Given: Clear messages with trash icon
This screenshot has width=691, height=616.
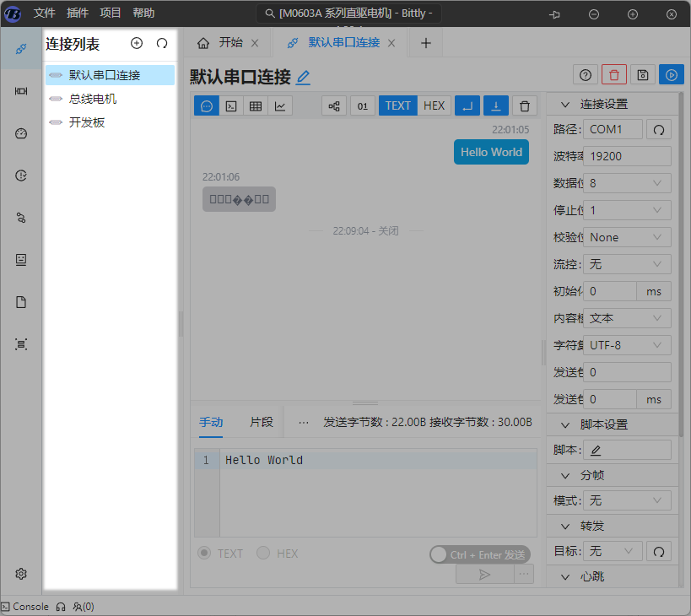Looking at the screenshot, I should [x=525, y=105].
